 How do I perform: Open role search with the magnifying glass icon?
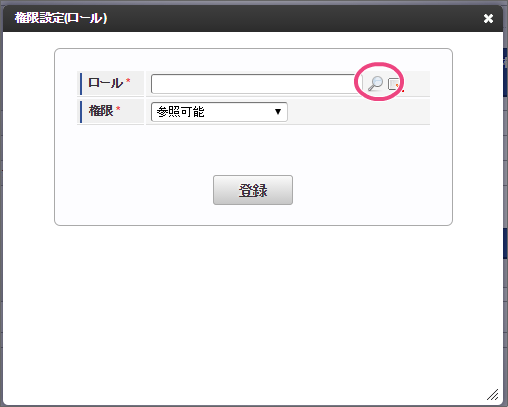[x=375, y=83]
